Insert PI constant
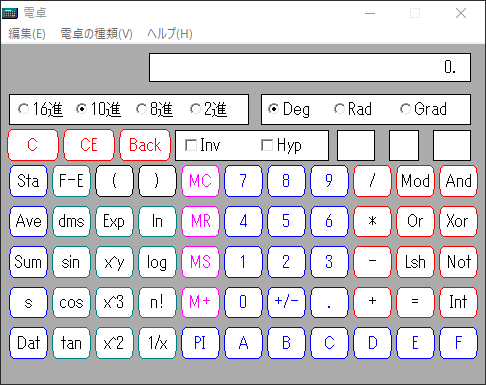 [x=200, y=343]
